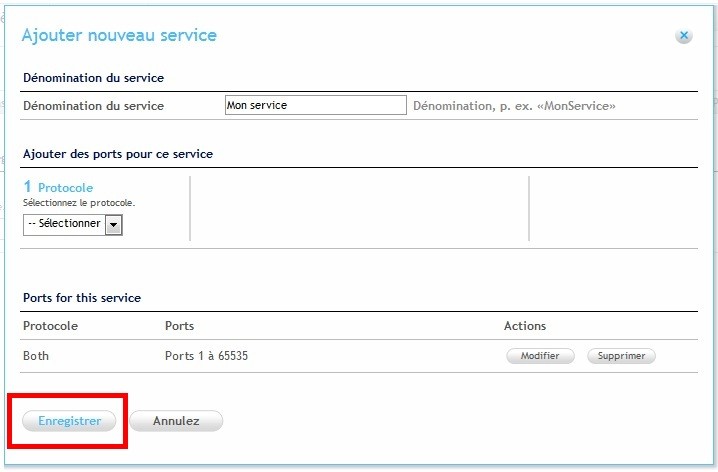
Task: Click the Actions column header
Action: [x=524, y=326]
